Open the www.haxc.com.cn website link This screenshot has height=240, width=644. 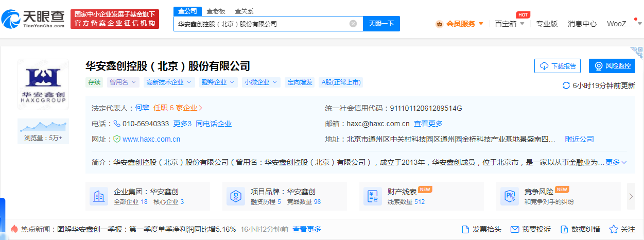151,139
